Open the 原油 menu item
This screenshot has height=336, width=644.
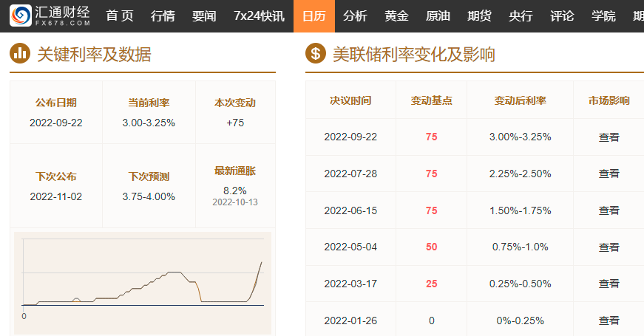coord(438,16)
